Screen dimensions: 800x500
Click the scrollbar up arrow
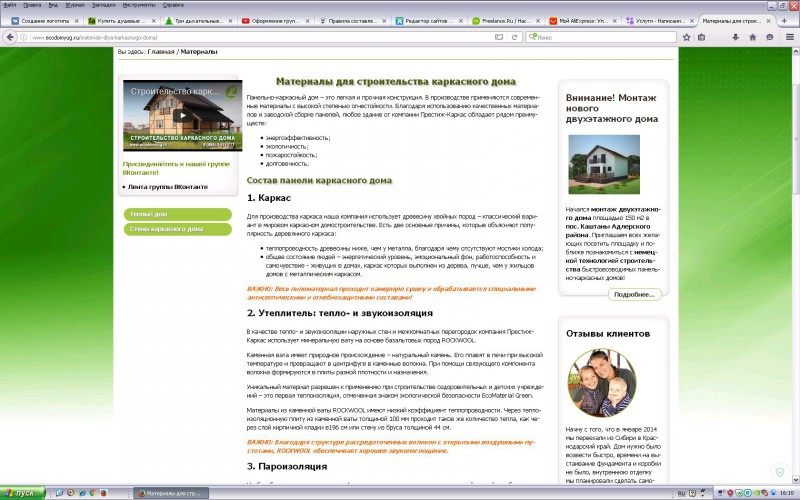pos(795,52)
